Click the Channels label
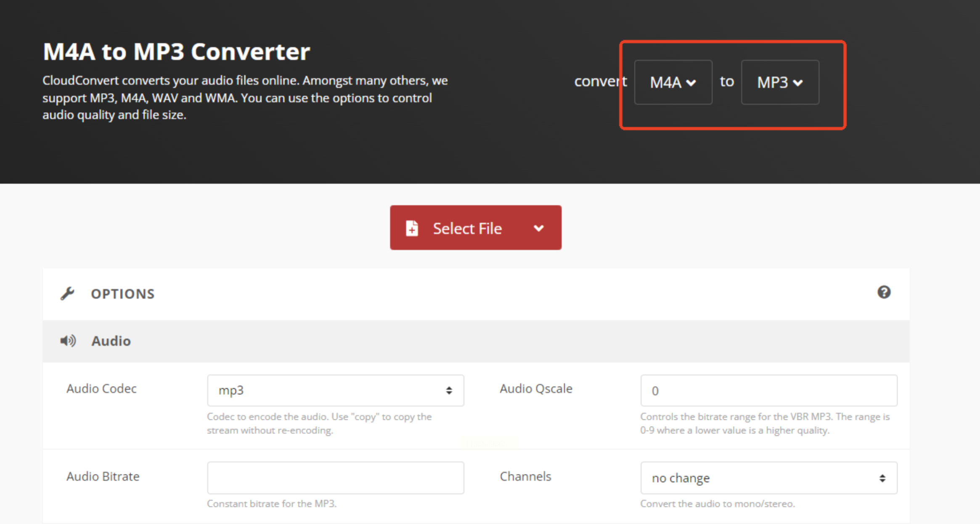Viewport: 980px width, 524px height. [525, 476]
